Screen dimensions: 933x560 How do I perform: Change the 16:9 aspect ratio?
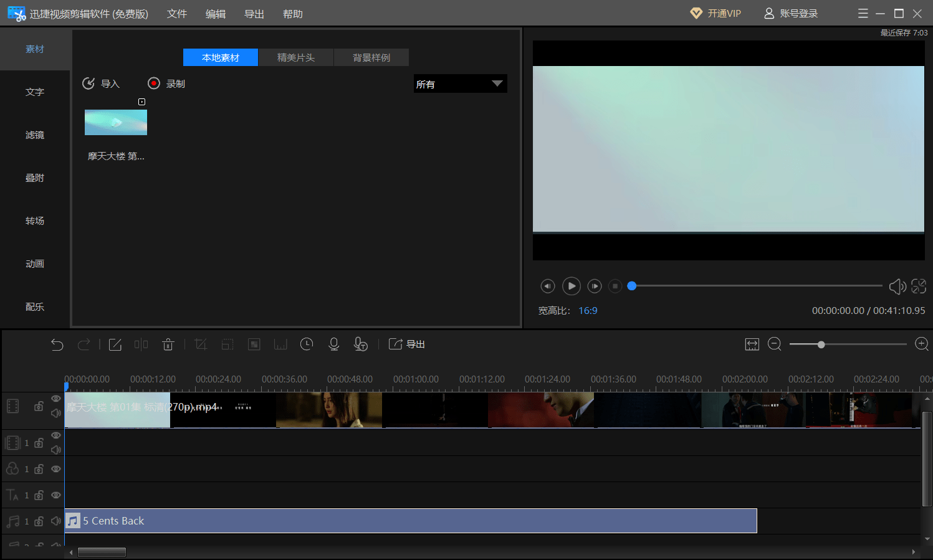click(x=588, y=311)
